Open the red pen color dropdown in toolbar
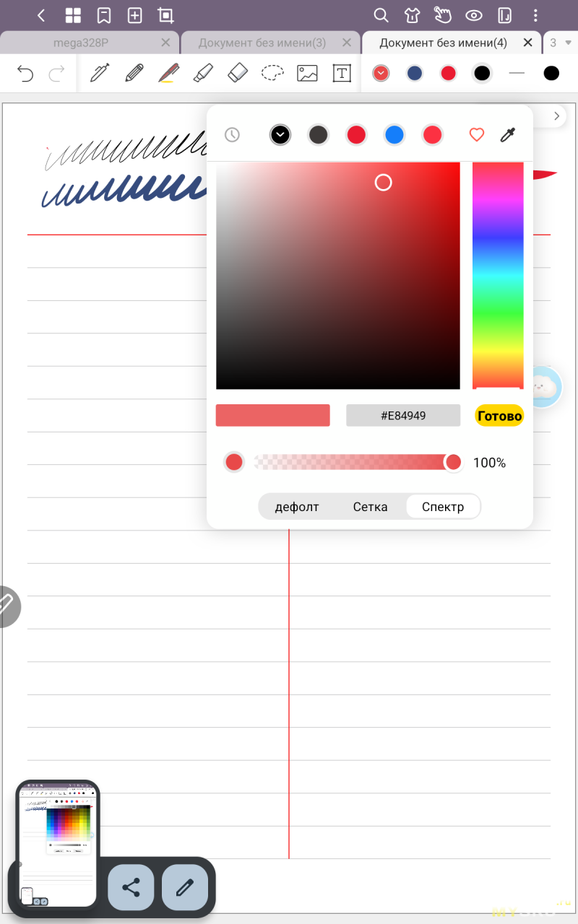This screenshot has height=924, width=578. pyautogui.click(x=381, y=73)
